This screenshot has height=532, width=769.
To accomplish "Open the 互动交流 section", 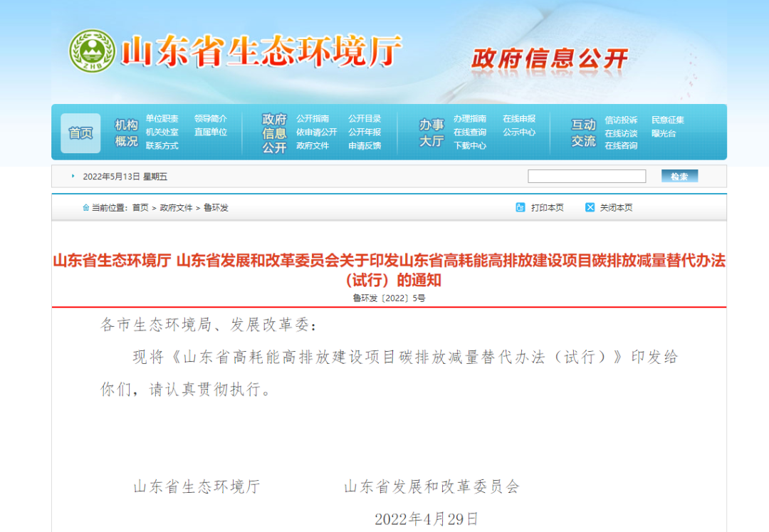I will pyautogui.click(x=583, y=133).
